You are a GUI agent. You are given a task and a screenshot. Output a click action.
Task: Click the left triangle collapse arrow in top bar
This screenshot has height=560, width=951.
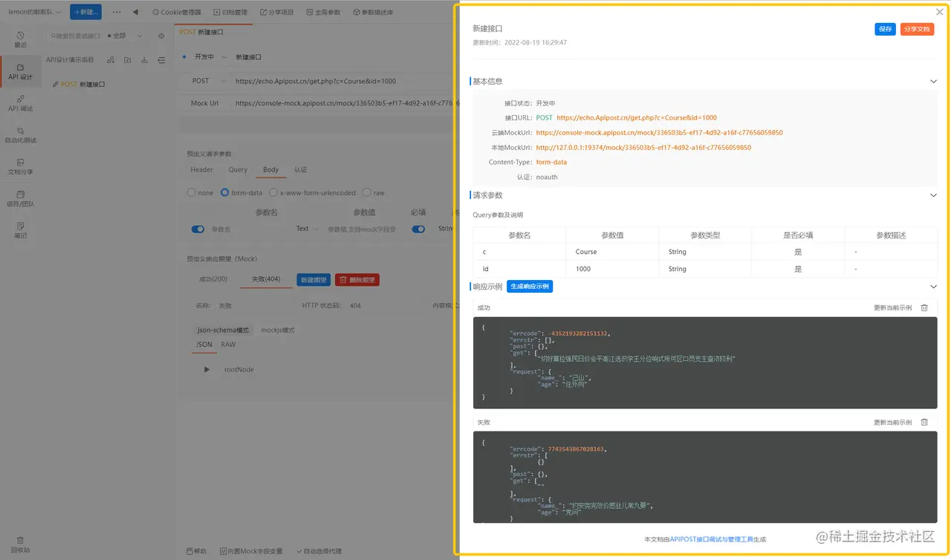(x=135, y=12)
